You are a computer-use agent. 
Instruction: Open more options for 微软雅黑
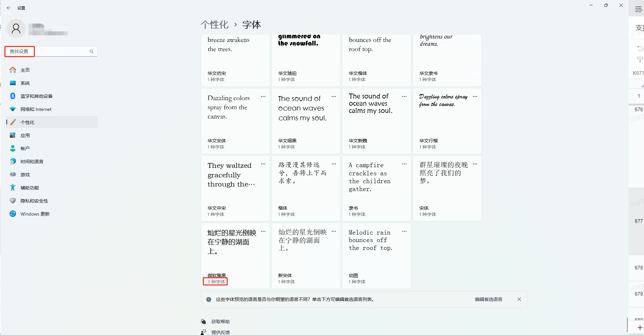[263, 231]
